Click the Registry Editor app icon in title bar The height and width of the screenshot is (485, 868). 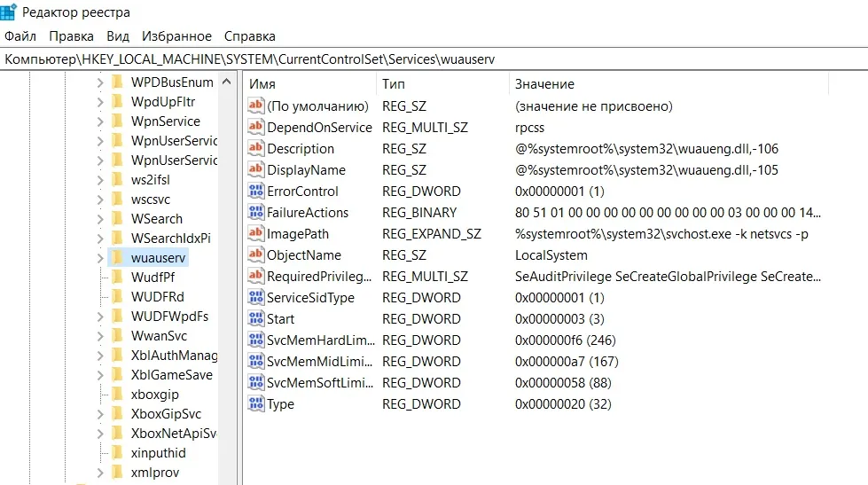tap(9, 12)
